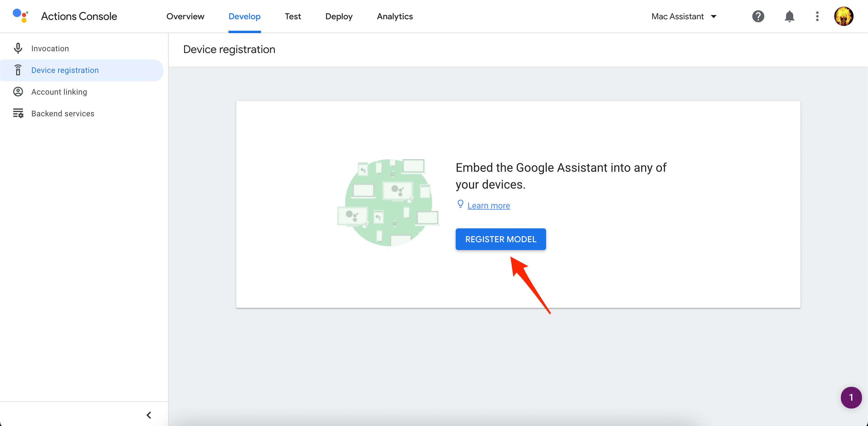This screenshot has height=426, width=868.
Task: Click the purple badge showing 1
Action: tap(851, 397)
